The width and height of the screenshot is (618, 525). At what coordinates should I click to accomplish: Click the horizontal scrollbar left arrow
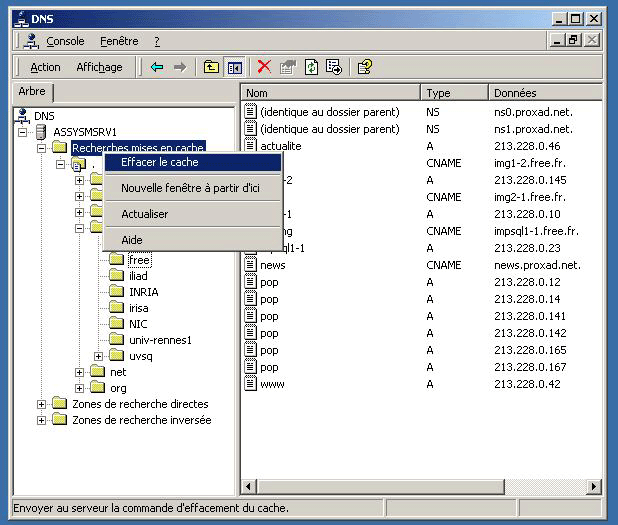tap(248, 486)
